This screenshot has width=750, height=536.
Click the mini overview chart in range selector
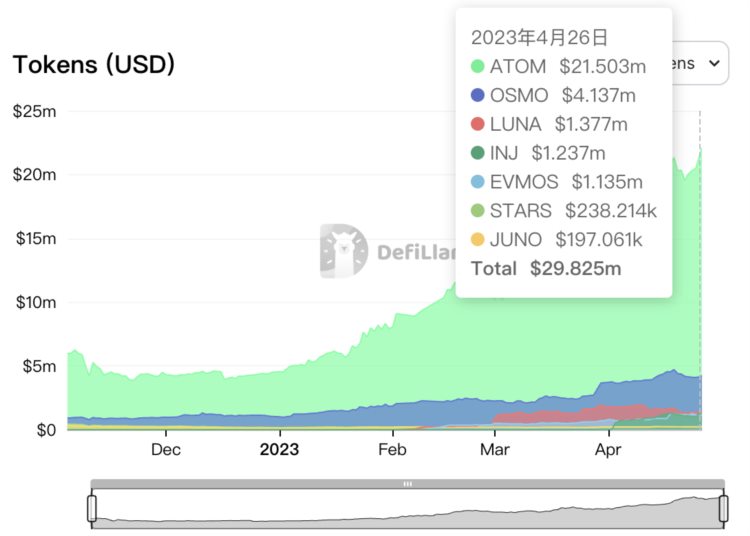[x=407, y=510]
